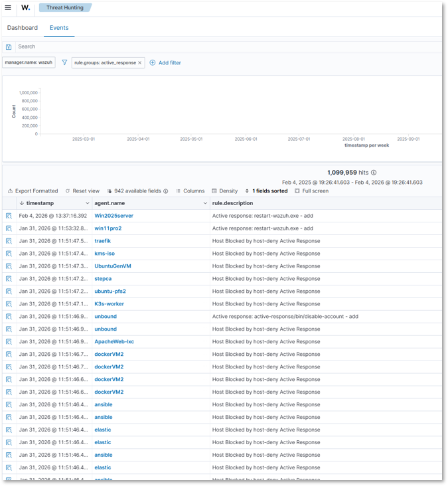Inspect event row for traefik

click(9, 241)
